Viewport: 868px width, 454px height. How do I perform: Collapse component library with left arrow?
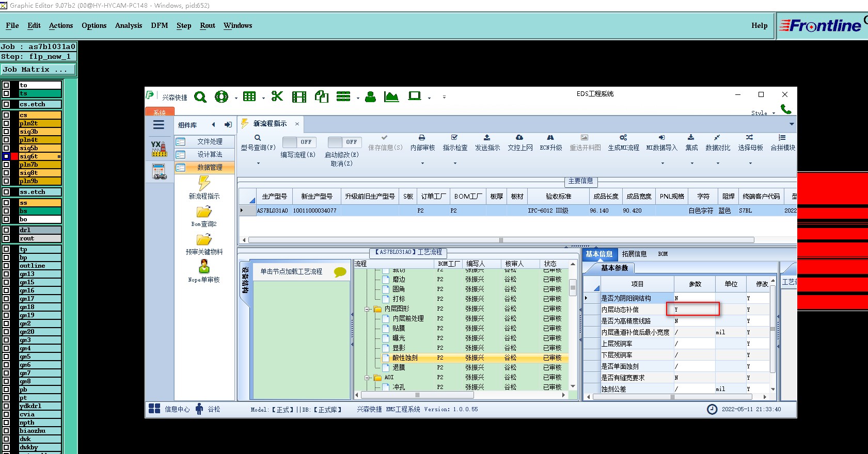213,125
